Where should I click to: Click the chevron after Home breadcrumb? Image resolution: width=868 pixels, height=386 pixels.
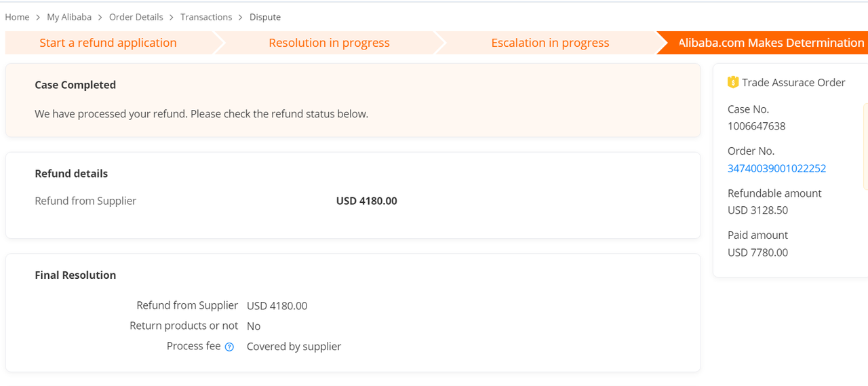coord(38,17)
